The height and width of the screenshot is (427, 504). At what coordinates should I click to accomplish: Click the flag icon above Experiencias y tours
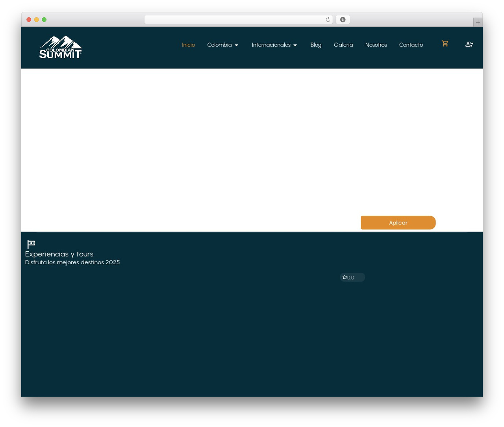point(31,244)
